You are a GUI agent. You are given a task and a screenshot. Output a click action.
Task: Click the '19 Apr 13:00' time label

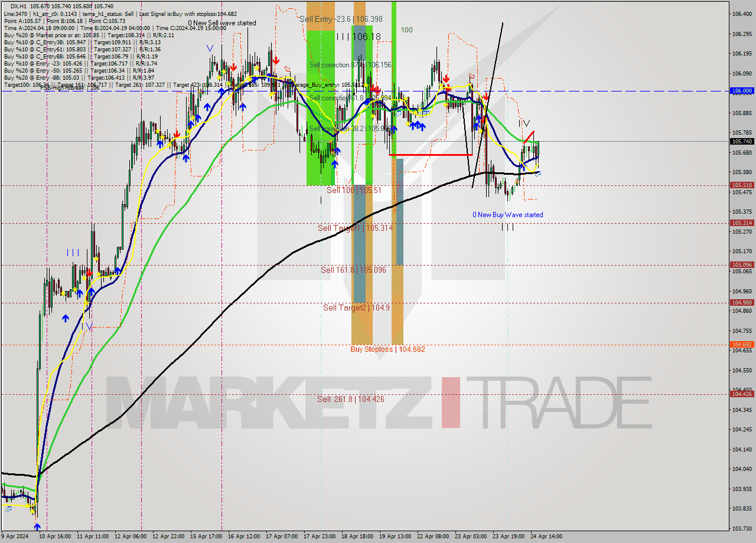pyautogui.click(x=395, y=537)
